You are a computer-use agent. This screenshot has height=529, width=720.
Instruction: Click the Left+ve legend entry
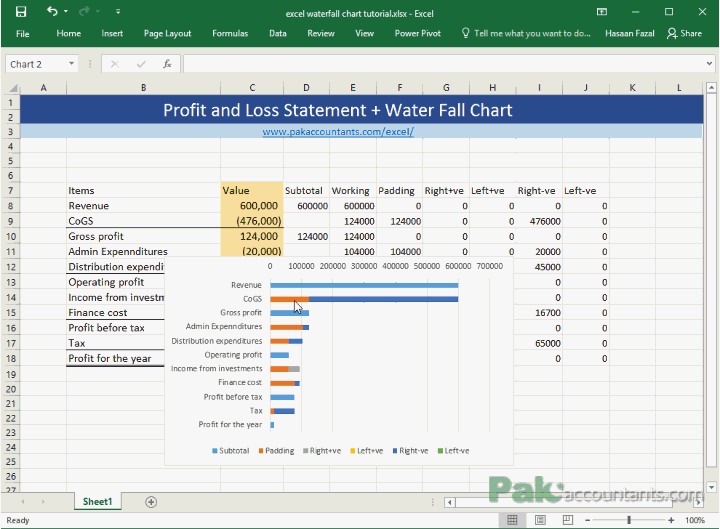click(x=366, y=451)
